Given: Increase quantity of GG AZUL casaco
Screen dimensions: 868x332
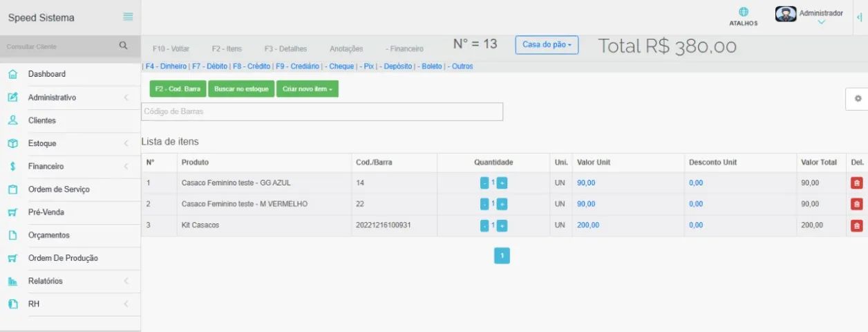Looking at the screenshot, I should pos(502,183).
